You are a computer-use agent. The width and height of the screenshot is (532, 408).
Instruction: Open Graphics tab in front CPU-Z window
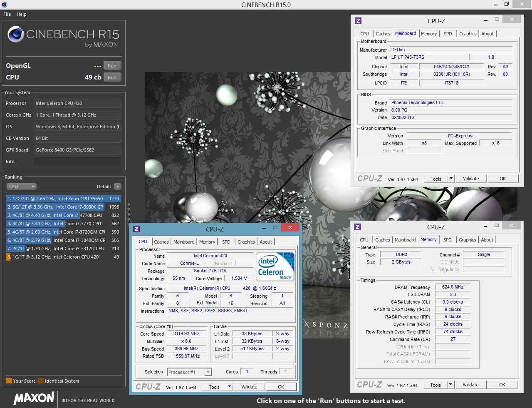pyautogui.click(x=246, y=242)
